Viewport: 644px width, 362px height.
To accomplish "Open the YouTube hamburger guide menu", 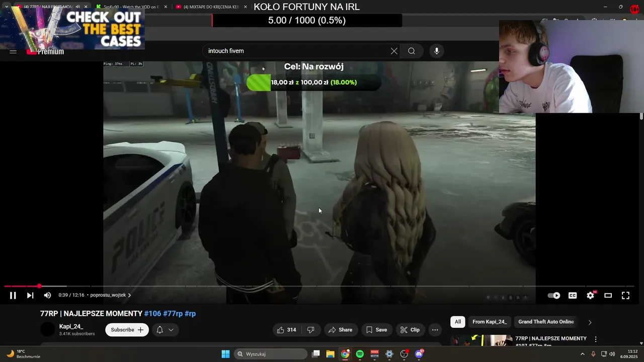I will (x=13, y=51).
